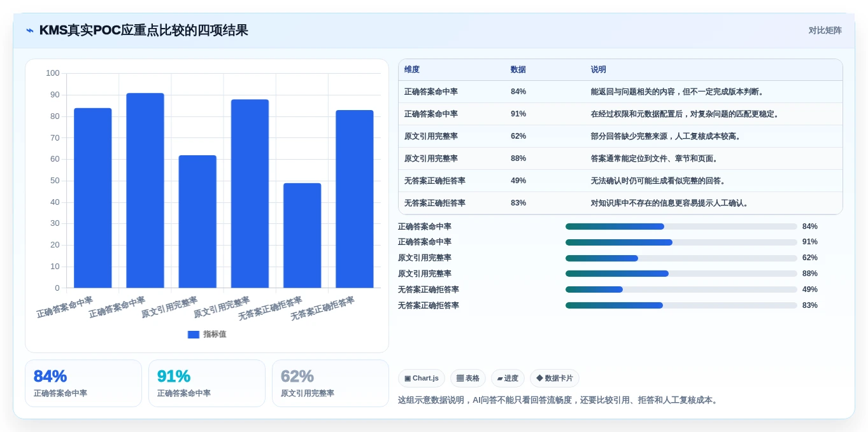
Task: Click the 84% progress bar for 正确答案命中率
Action: pos(681,226)
